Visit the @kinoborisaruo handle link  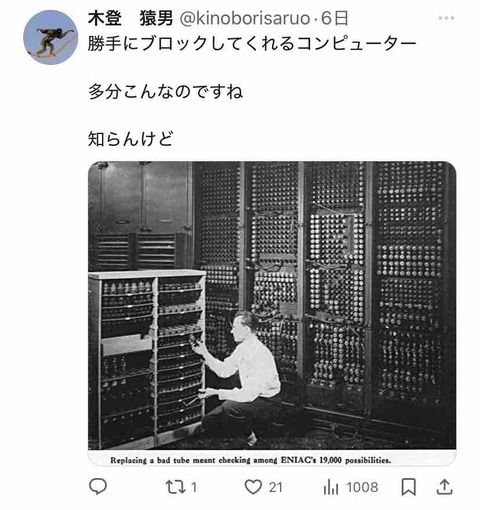tap(245, 18)
